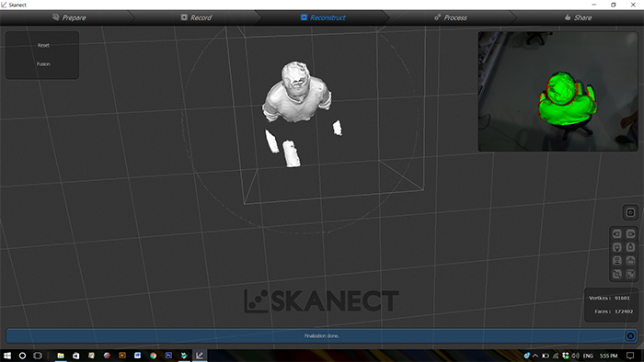Image resolution: width=644 pixels, height=362 pixels.
Task: Click the Faces count readout
Action: click(x=614, y=311)
